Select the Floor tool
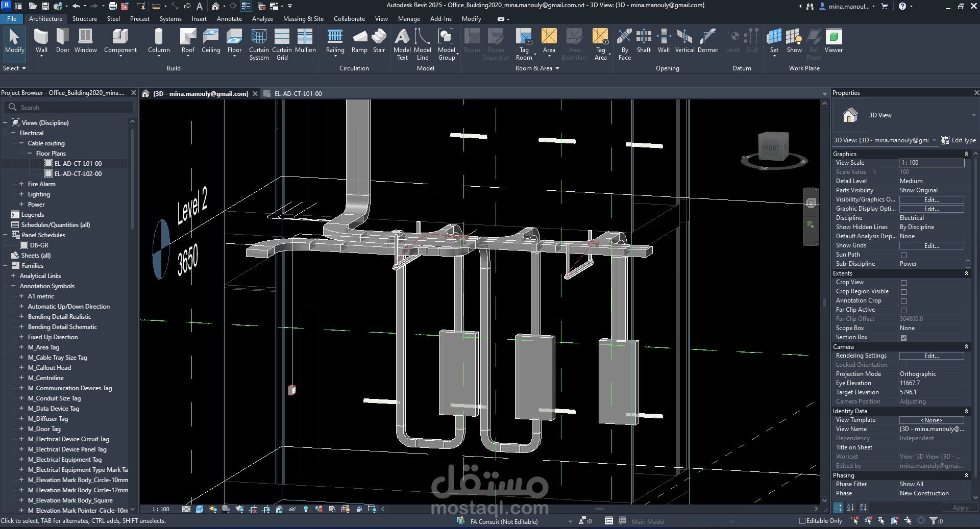980x529 pixels. 234,41
